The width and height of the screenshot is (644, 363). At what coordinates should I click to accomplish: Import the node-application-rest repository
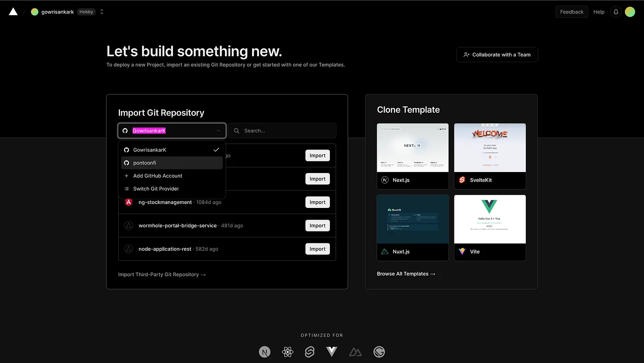317,249
